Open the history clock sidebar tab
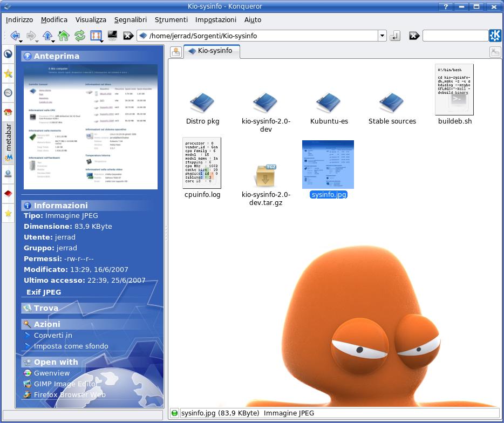 [x=8, y=93]
